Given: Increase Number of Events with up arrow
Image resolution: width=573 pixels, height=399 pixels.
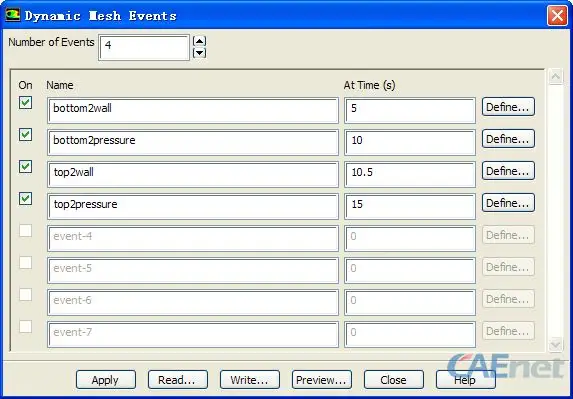Looking at the screenshot, I should (199, 41).
